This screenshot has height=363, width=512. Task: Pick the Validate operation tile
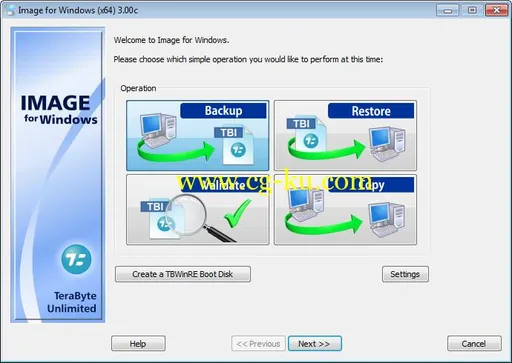(198, 210)
